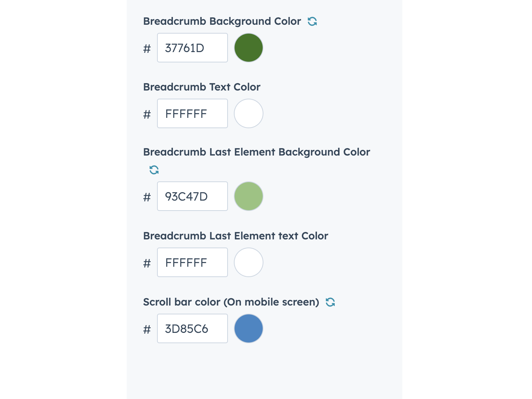This screenshot has width=532, height=399.
Task: Reset the Breadcrumb Background Color
Action: 312,21
